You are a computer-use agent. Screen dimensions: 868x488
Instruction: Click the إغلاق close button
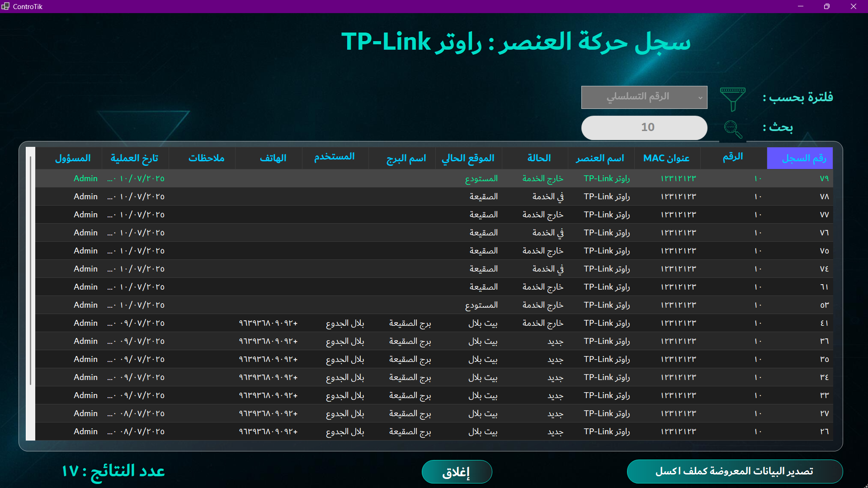point(457,472)
